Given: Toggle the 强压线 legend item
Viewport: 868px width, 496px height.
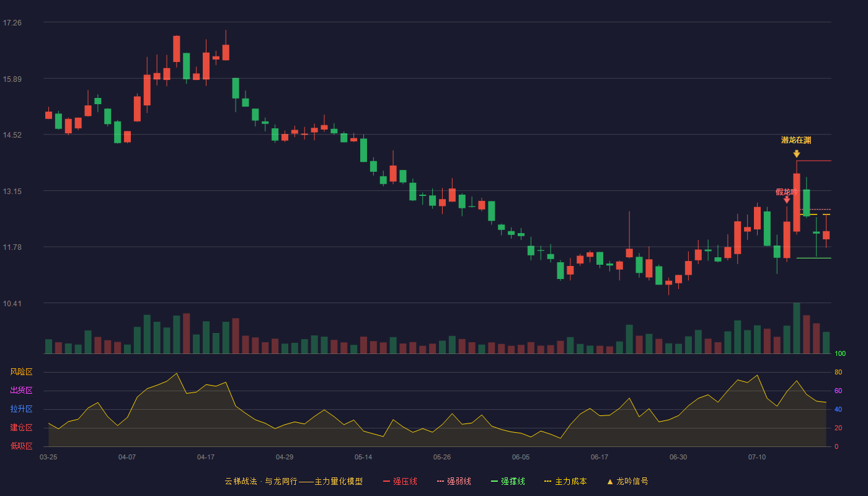Looking at the screenshot, I should [x=400, y=481].
